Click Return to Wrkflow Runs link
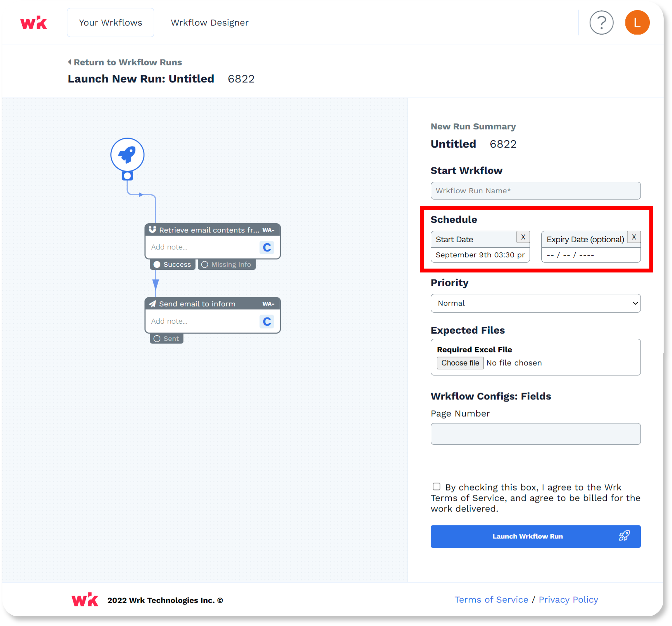The height and width of the screenshot is (626, 672). tap(128, 62)
